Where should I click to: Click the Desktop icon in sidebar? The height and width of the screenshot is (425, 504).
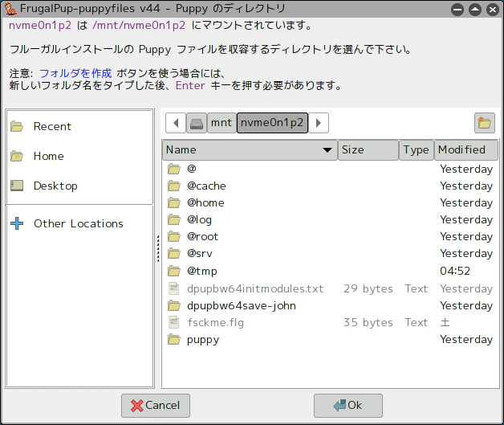coord(17,186)
